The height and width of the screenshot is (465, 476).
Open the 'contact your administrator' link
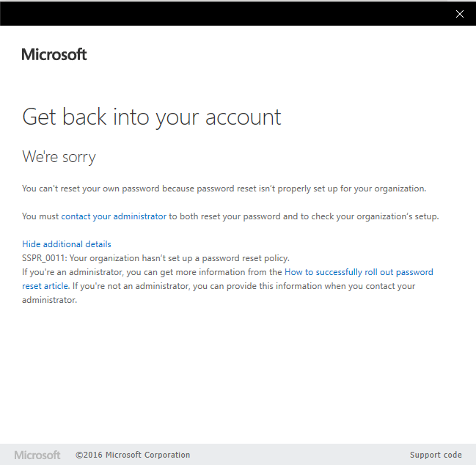coord(114,216)
